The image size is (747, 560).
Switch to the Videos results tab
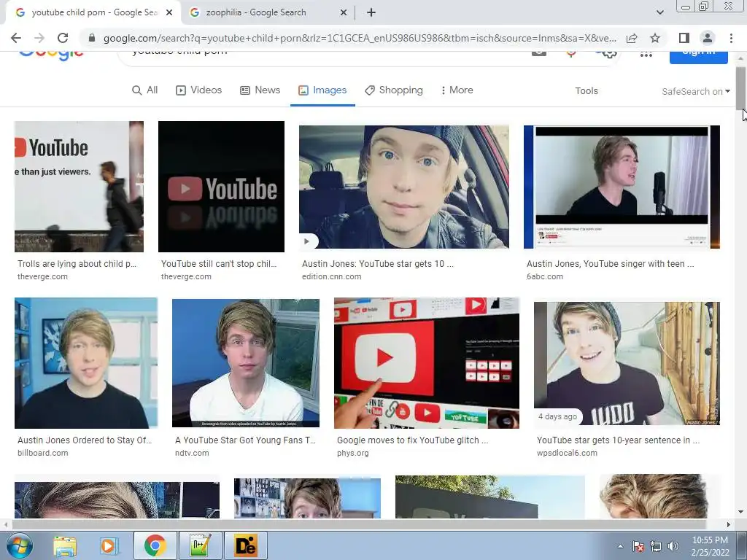pyautogui.click(x=198, y=90)
